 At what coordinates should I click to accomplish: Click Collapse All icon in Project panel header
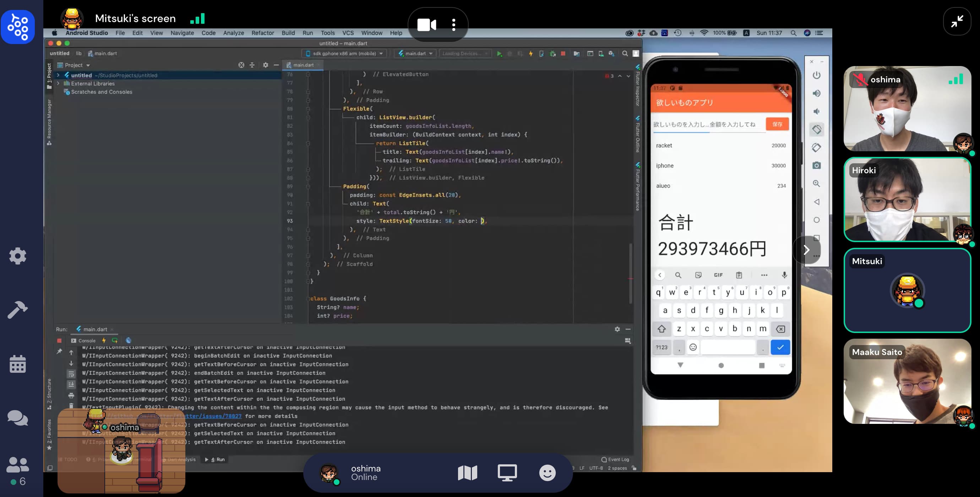pos(252,65)
